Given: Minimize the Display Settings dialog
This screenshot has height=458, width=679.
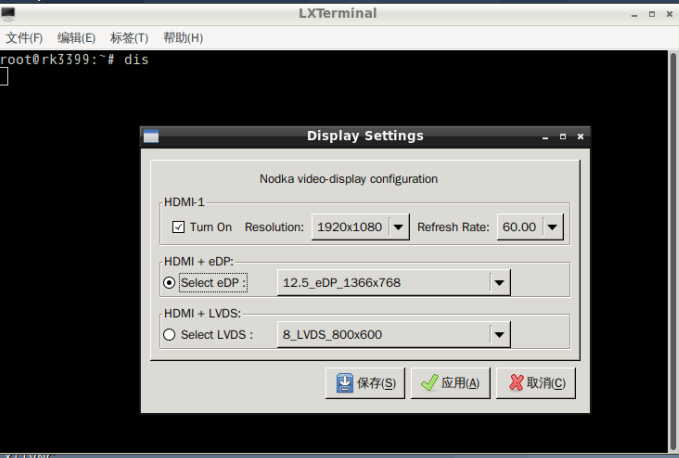Looking at the screenshot, I should click(545, 137).
